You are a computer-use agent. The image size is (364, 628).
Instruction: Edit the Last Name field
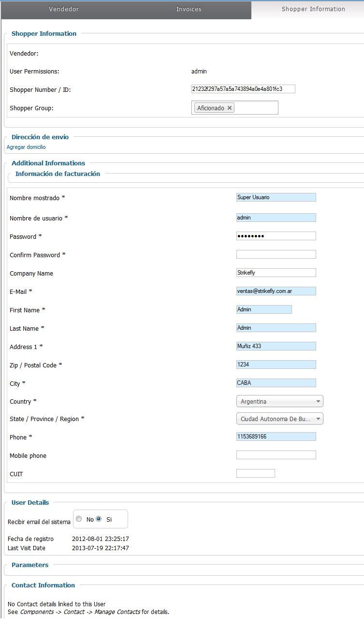[x=276, y=328]
